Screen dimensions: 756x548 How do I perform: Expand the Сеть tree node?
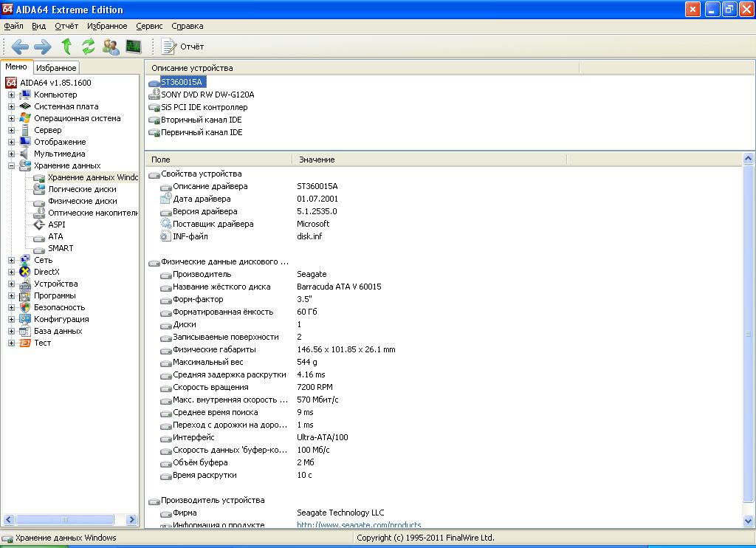click(11, 260)
